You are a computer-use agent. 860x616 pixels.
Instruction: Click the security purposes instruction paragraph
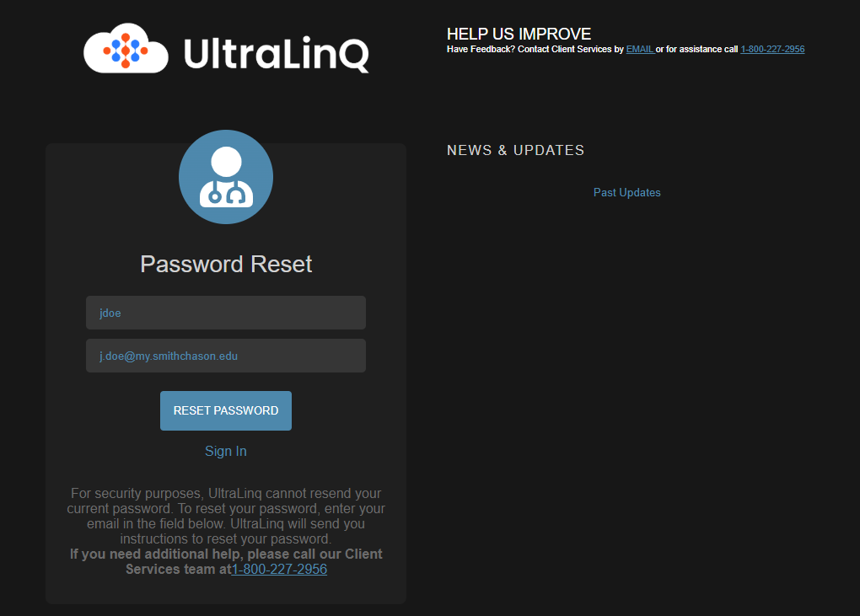coord(226,517)
